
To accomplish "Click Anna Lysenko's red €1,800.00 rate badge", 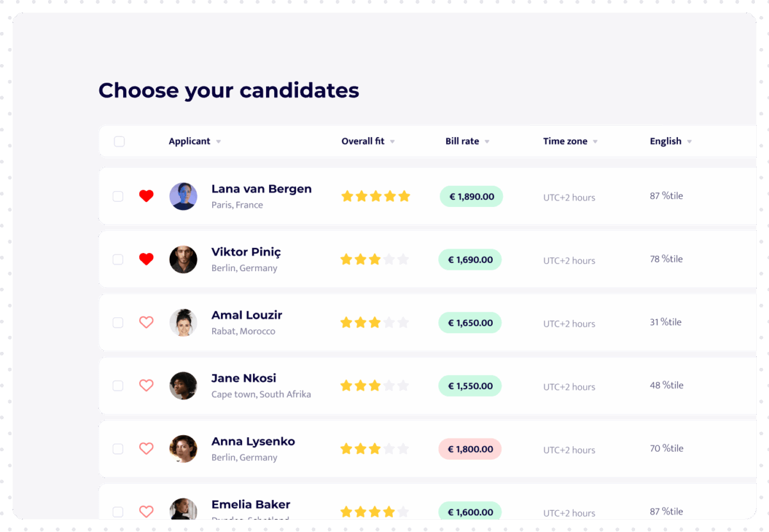I will tap(470, 449).
